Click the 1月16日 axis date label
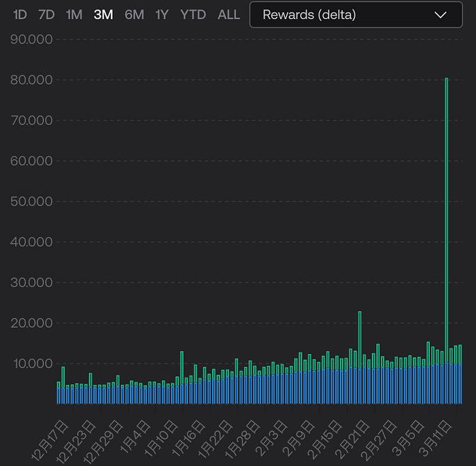Image resolution: width=476 pixels, height=466 pixels. tap(188, 439)
